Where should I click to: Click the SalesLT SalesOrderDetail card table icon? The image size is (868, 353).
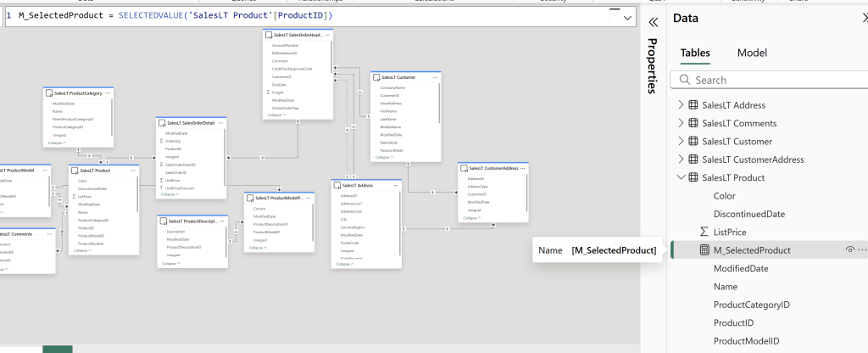coord(161,123)
